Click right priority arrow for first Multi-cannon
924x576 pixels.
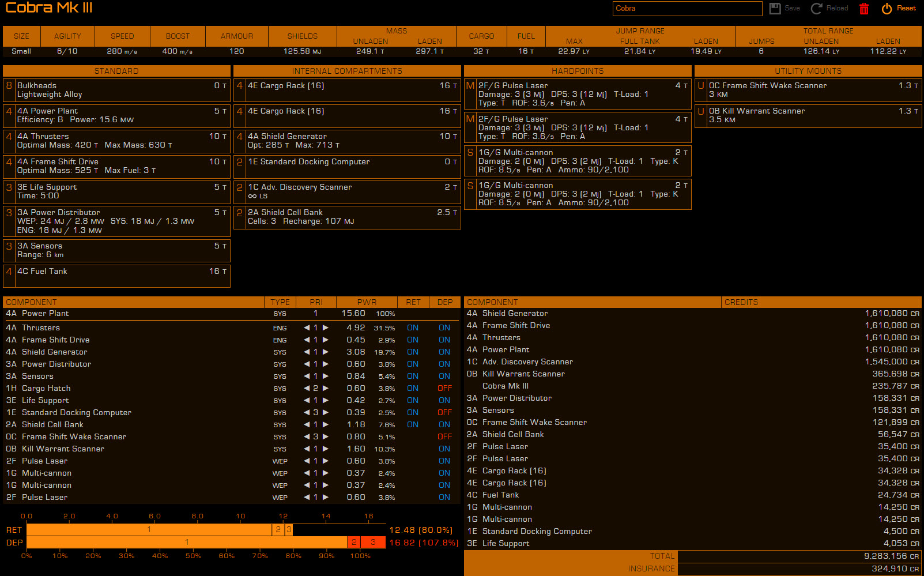click(326, 473)
